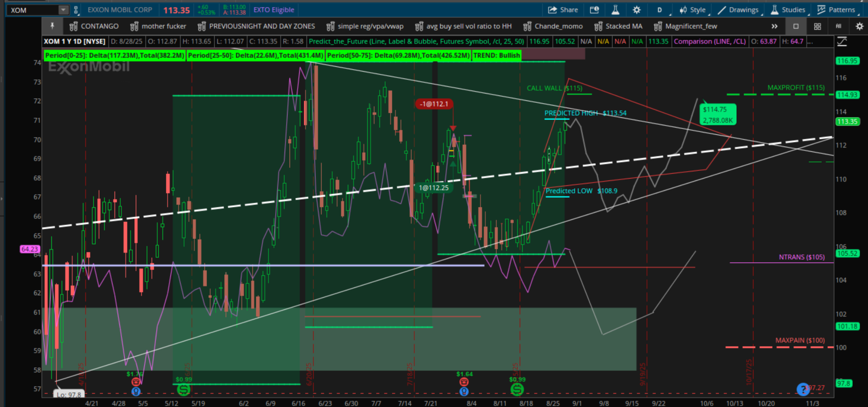Image resolution: width=868 pixels, height=407 pixels.
Task: Click the Period[50-75] delta label
Action: (x=398, y=55)
